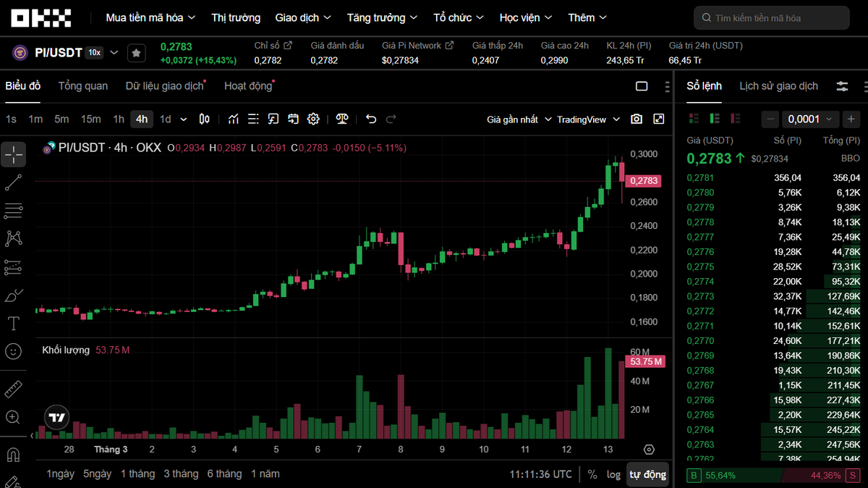Switch to Hoạt động tab
The image size is (868, 488).
tap(248, 86)
